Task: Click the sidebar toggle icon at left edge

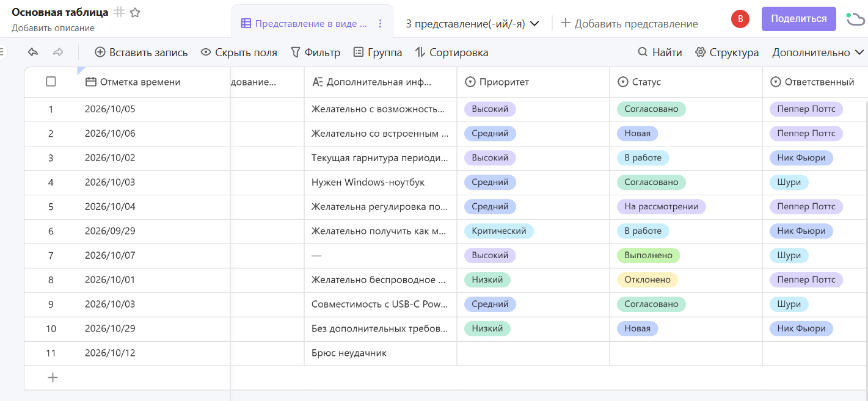Action: pos(2,52)
